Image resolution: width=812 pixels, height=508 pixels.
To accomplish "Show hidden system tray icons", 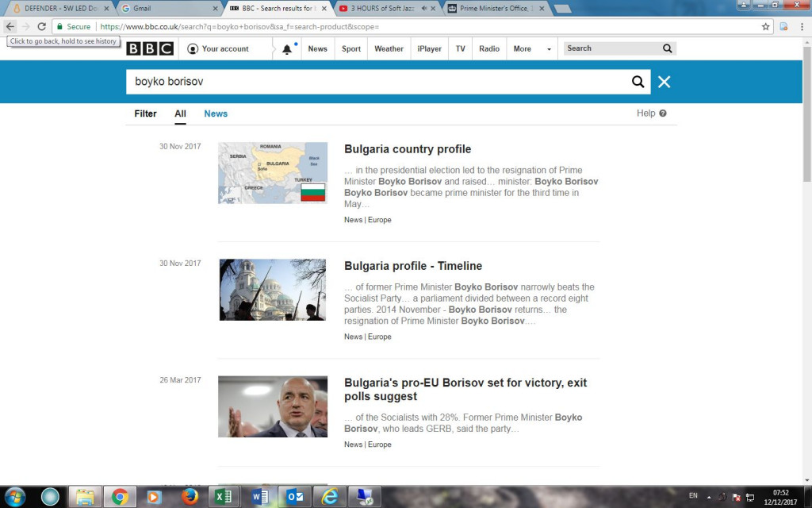I will (x=709, y=497).
